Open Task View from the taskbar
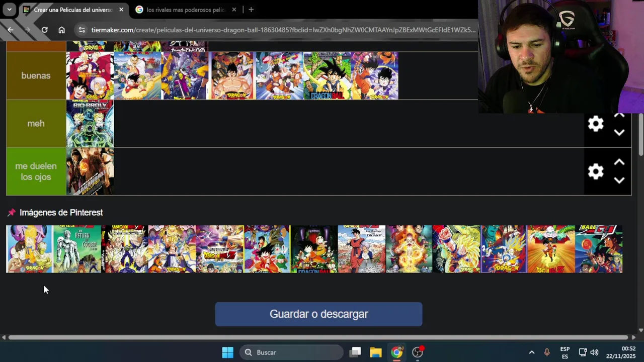This screenshot has width=644, height=362. point(356,352)
